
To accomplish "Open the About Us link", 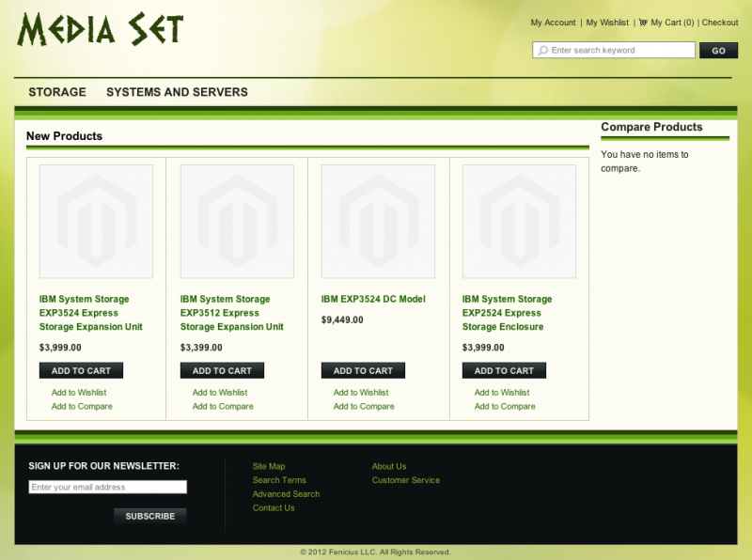I will (x=389, y=466).
